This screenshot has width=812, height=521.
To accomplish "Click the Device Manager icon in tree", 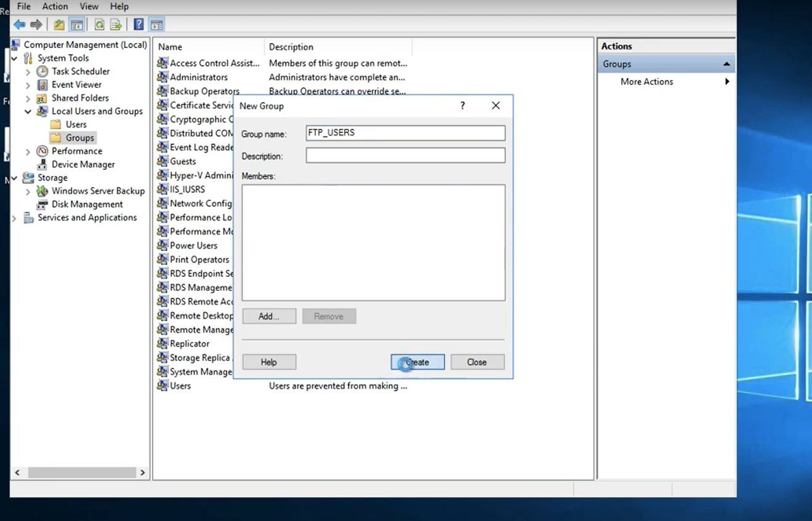I will click(x=42, y=164).
